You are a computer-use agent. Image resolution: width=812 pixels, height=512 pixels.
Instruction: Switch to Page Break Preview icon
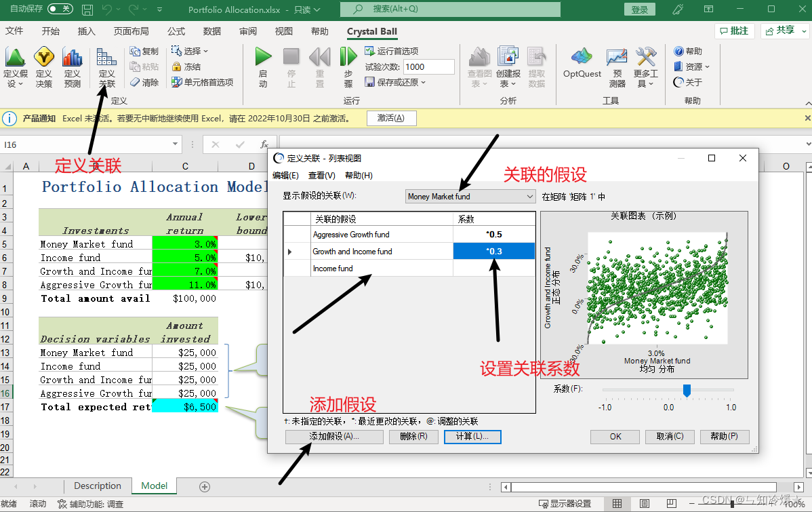672,503
